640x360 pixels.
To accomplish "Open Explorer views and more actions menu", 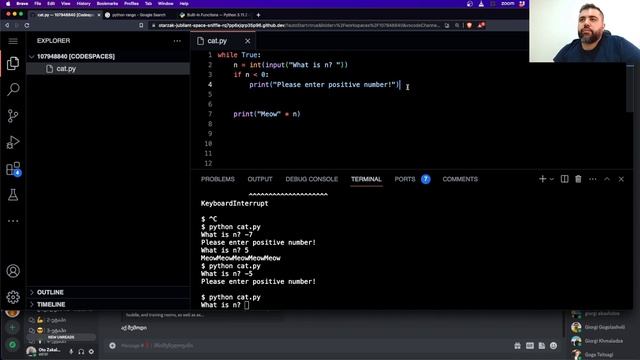I will point(177,41).
